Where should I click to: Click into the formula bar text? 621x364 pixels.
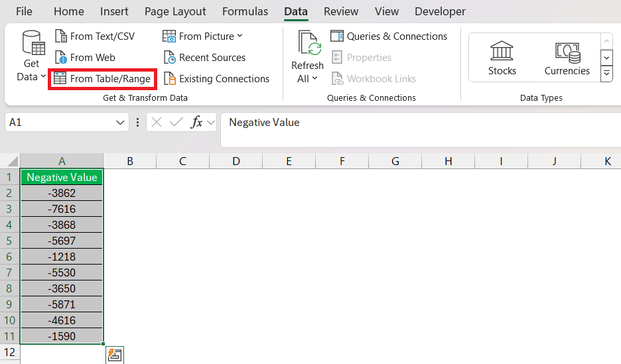(x=264, y=122)
